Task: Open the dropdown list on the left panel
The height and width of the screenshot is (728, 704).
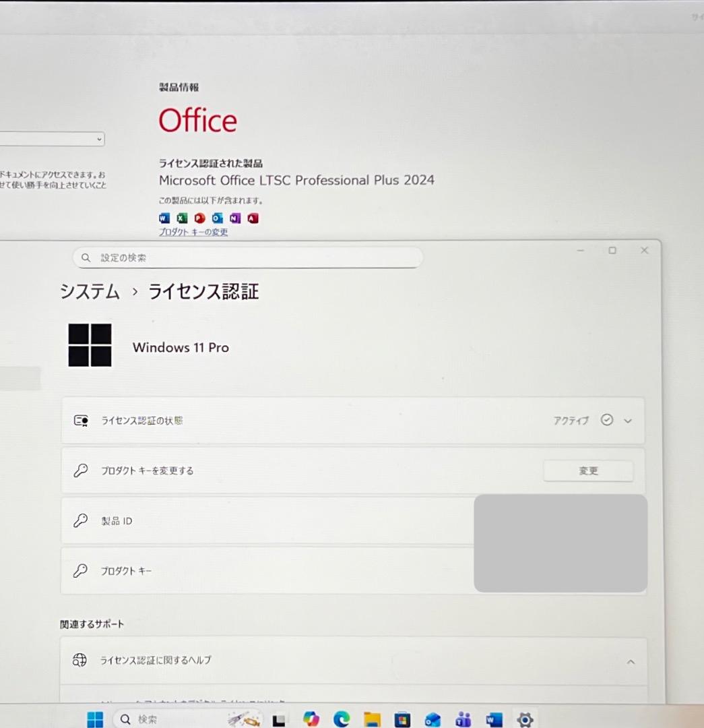Action: click(98, 139)
